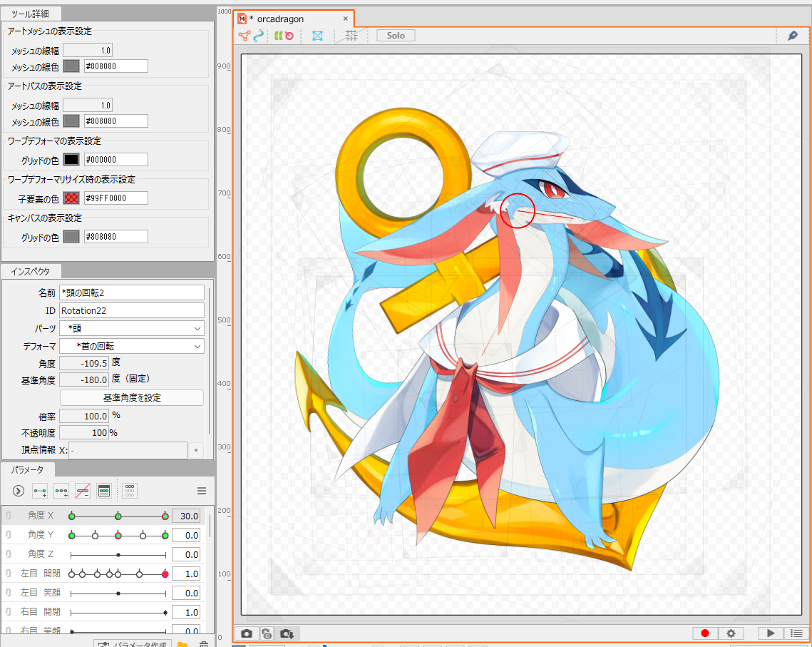The height and width of the screenshot is (647, 812).
Task: Click the camera snapshot icon
Action: click(x=247, y=633)
